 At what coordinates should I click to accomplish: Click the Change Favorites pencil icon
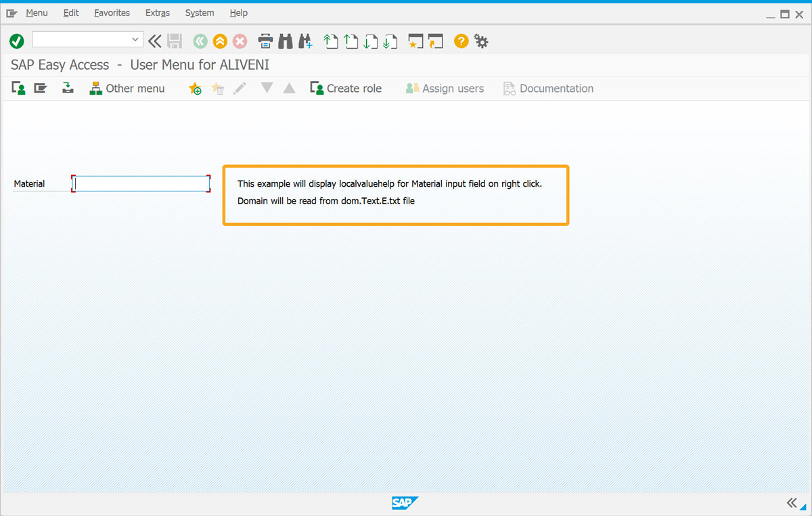tap(240, 89)
